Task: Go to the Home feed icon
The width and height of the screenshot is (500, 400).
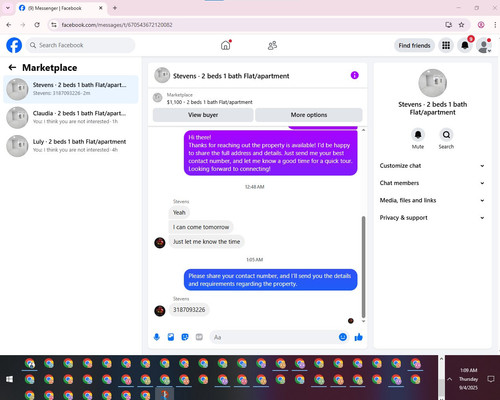Action: pyautogui.click(x=226, y=45)
